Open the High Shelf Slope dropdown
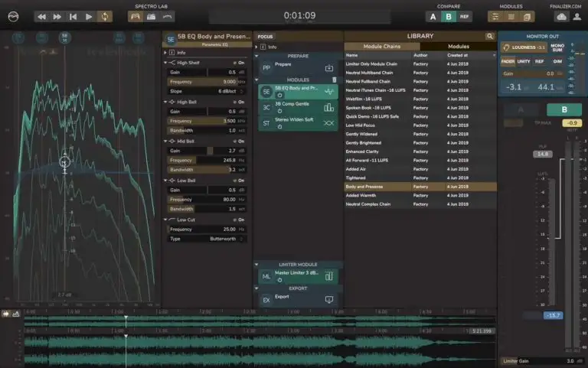 207,92
